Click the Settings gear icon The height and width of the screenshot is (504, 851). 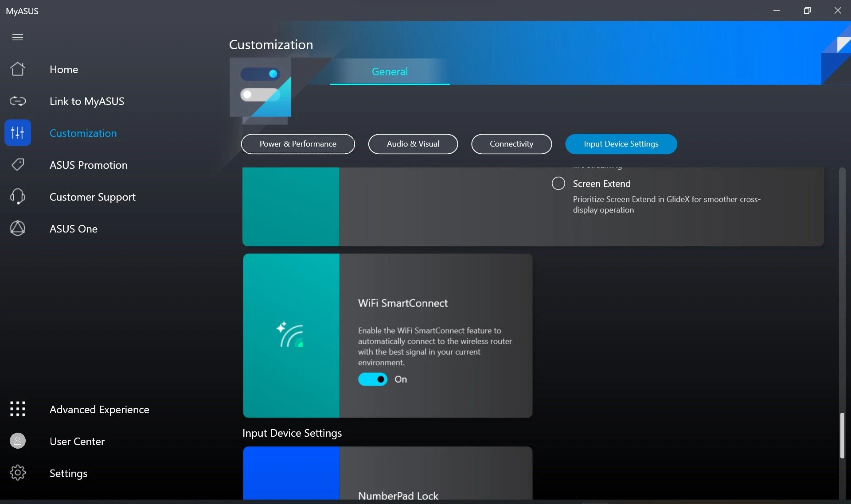point(18,473)
